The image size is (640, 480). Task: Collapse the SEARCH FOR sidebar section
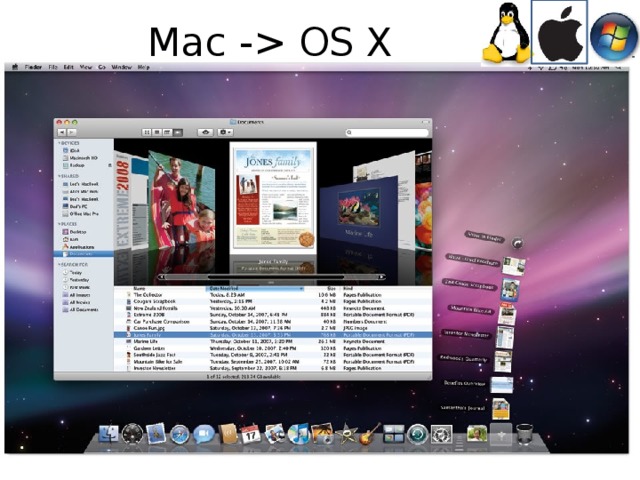coord(59,264)
